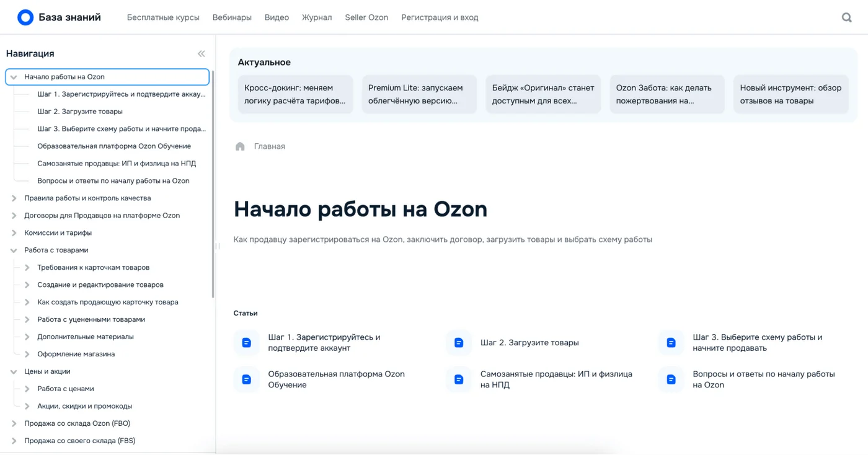Collapse the navigation panel with double-chevron icon

(x=201, y=54)
